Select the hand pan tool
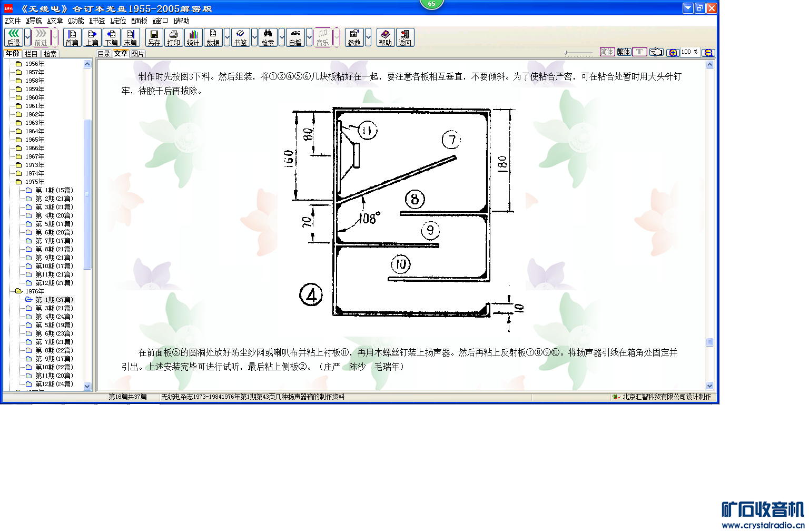809x532 pixels. pos(656,52)
